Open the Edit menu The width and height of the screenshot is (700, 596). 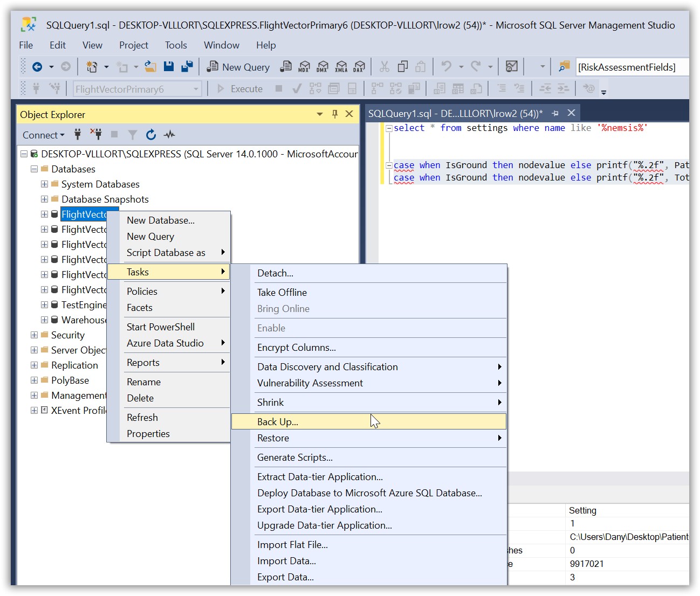point(58,45)
